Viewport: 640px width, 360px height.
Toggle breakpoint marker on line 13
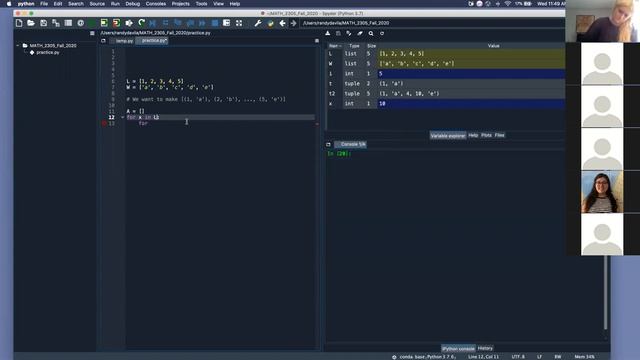tap(104, 123)
